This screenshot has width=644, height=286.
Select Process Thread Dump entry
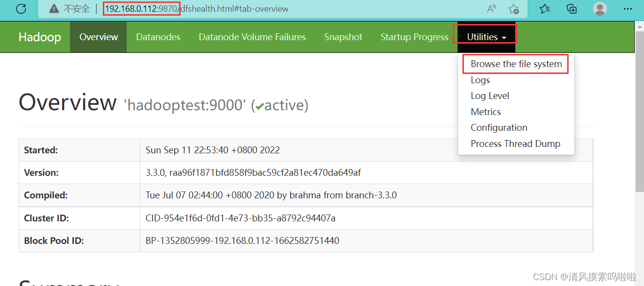(516, 143)
